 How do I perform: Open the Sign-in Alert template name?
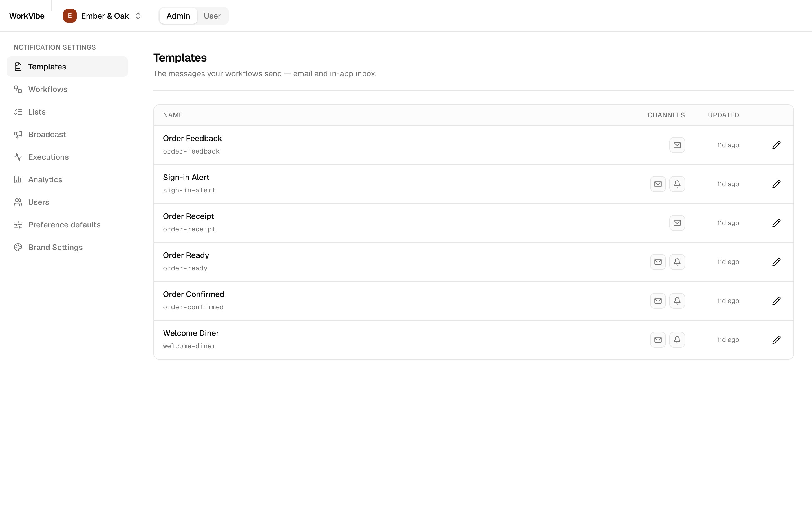186,178
